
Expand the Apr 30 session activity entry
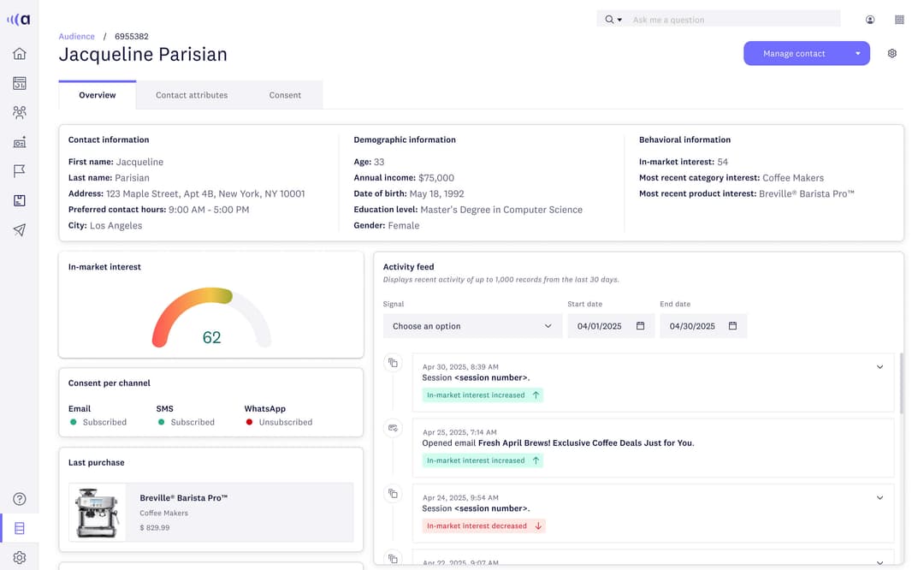pos(880,366)
